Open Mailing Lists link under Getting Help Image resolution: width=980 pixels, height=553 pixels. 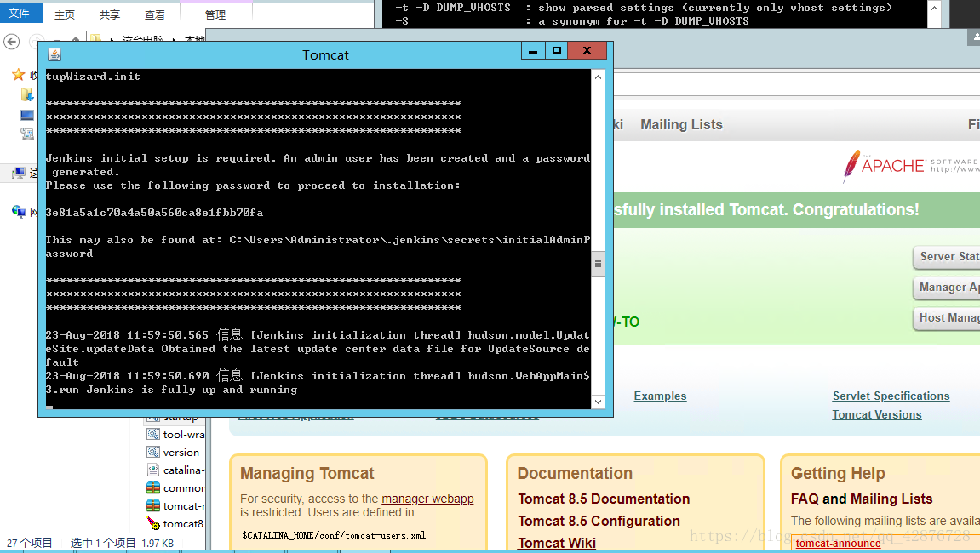(891, 499)
